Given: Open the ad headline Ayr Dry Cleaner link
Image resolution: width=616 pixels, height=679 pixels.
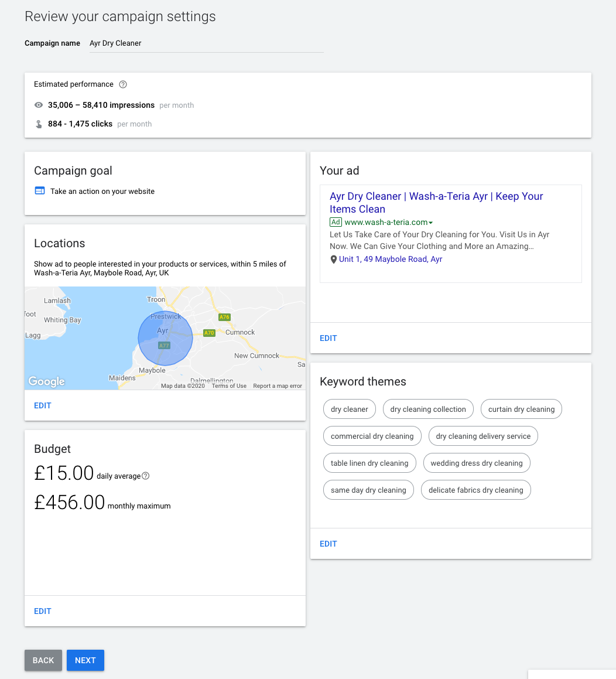Looking at the screenshot, I should coord(436,203).
